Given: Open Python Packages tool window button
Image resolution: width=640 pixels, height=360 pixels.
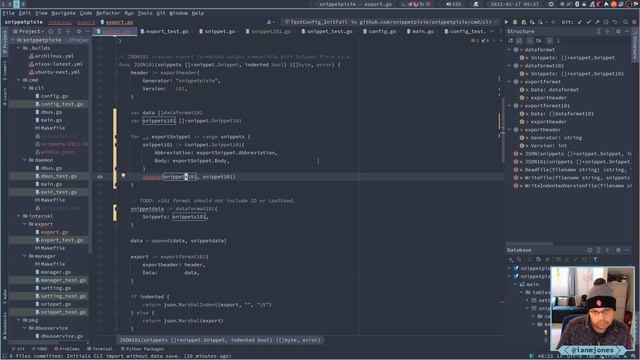Looking at the screenshot, I should pyautogui.click(x=142, y=349).
